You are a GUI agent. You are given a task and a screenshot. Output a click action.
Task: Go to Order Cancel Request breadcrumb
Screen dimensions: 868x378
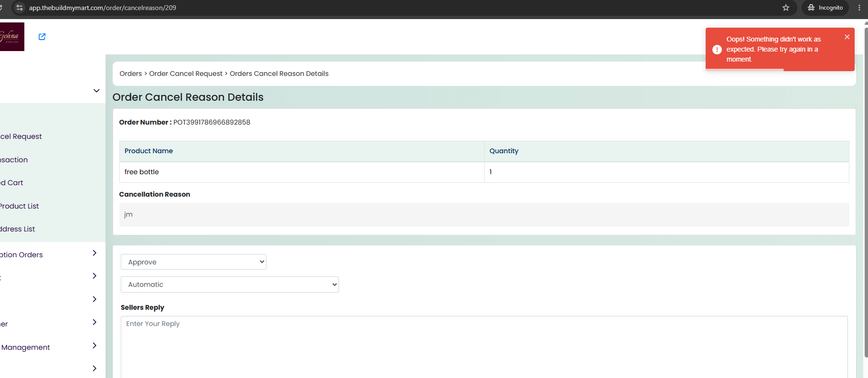[x=186, y=73]
